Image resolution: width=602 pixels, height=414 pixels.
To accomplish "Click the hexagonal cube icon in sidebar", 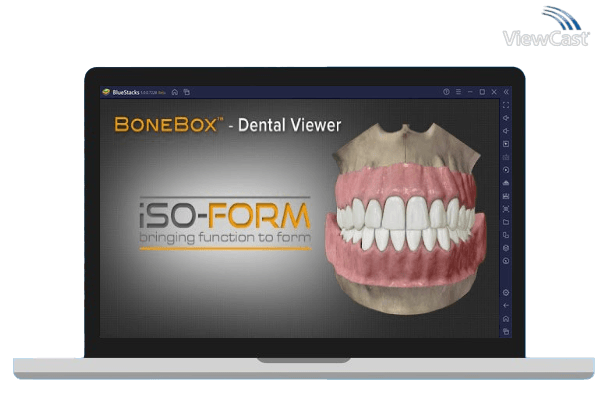I will click(506, 248).
